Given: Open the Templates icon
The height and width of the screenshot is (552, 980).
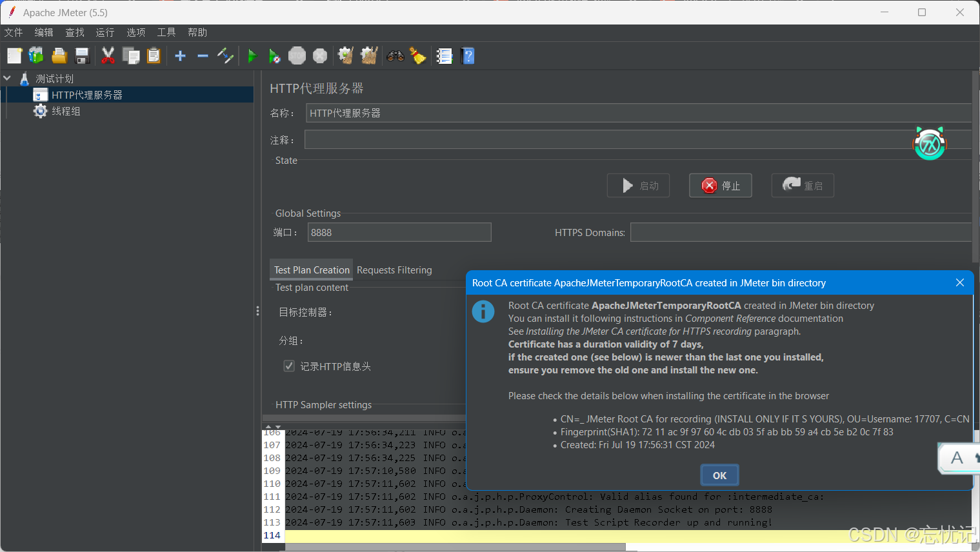Looking at the screenshot, I should point(36,56).
